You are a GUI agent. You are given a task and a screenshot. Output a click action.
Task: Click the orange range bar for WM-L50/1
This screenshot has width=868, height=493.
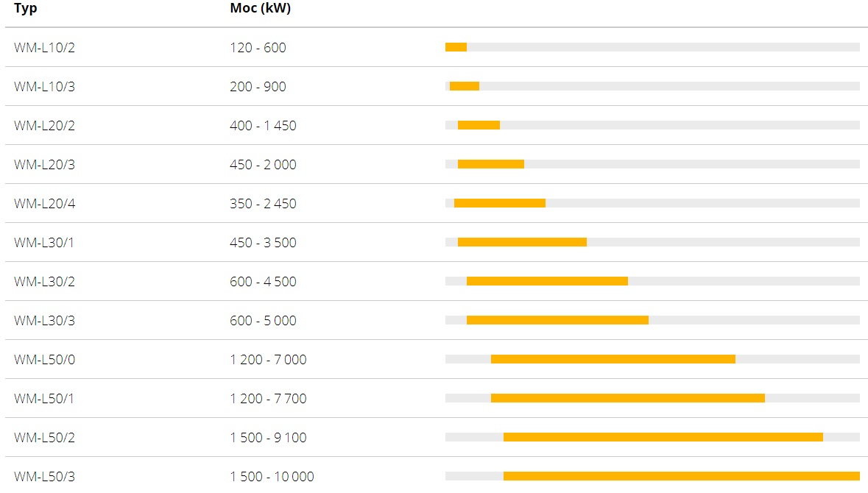pos(628,398)
